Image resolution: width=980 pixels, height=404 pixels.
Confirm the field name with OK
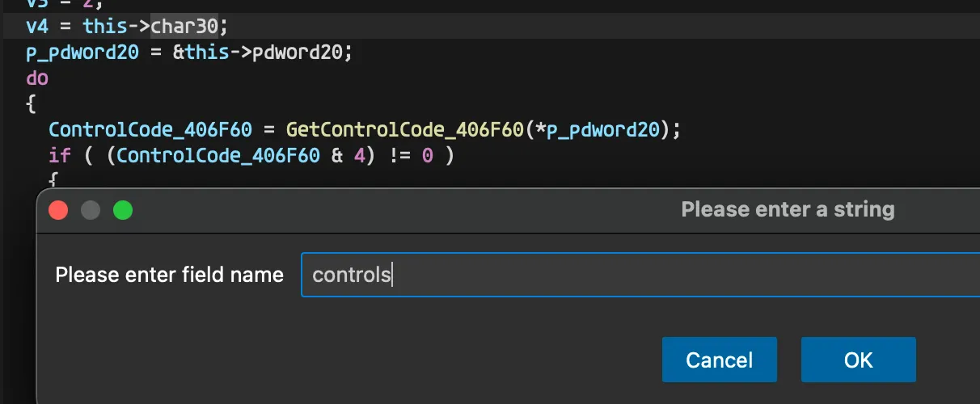pyautogui.click(x=858, y=360)
